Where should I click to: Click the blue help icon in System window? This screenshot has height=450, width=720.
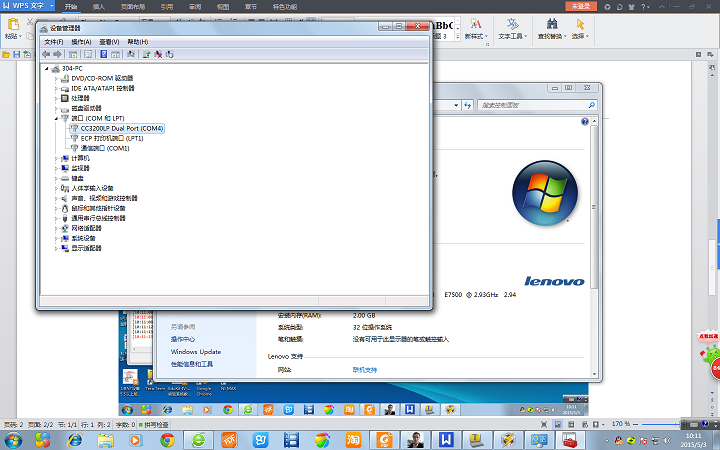tap(585, 122)
